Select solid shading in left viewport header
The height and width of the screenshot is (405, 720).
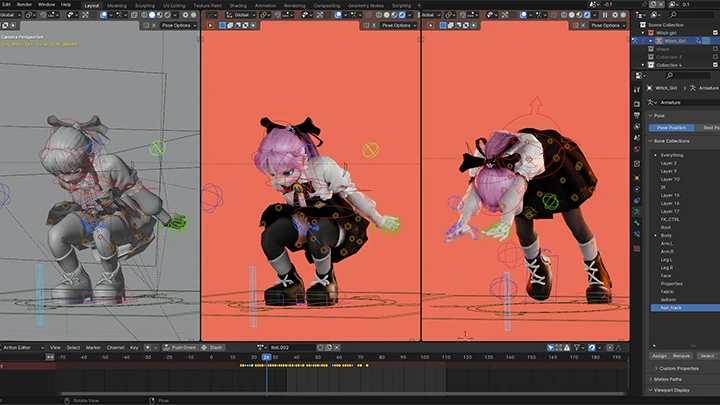click(x=152, y=15)
